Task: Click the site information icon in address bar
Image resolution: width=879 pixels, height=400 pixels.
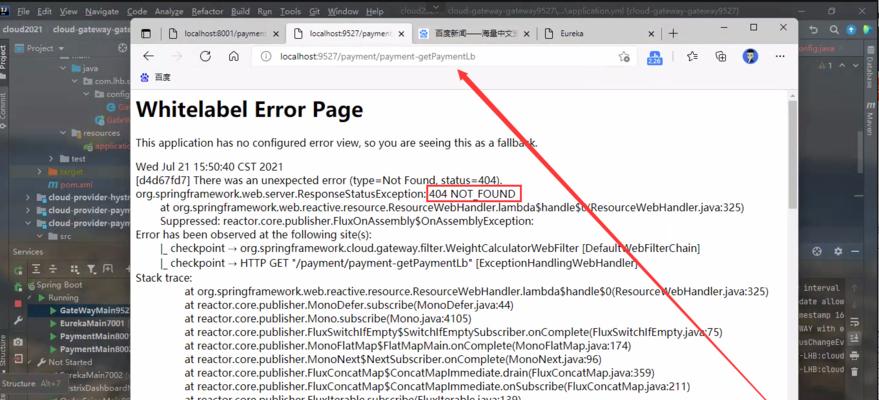Action: pos(267,57)
